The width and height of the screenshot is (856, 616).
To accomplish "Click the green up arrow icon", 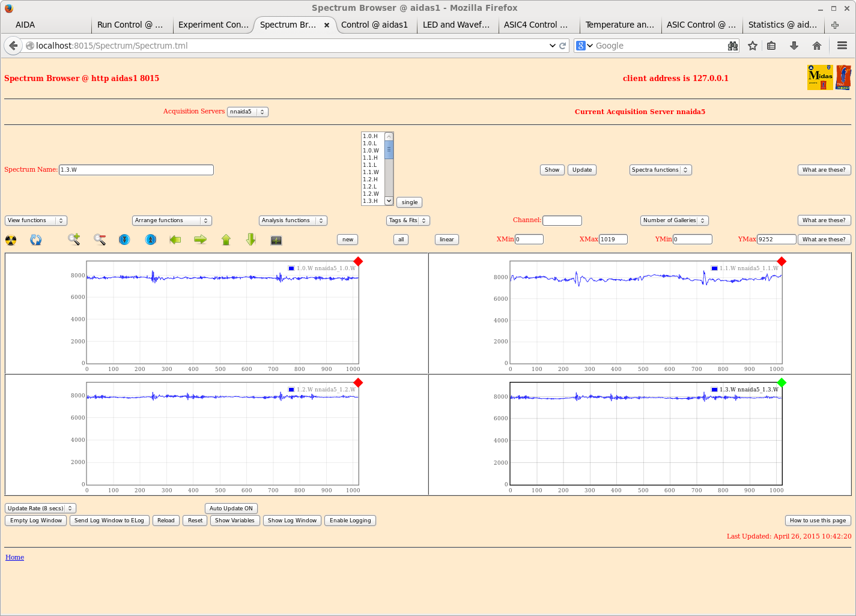I will [226, 240].
